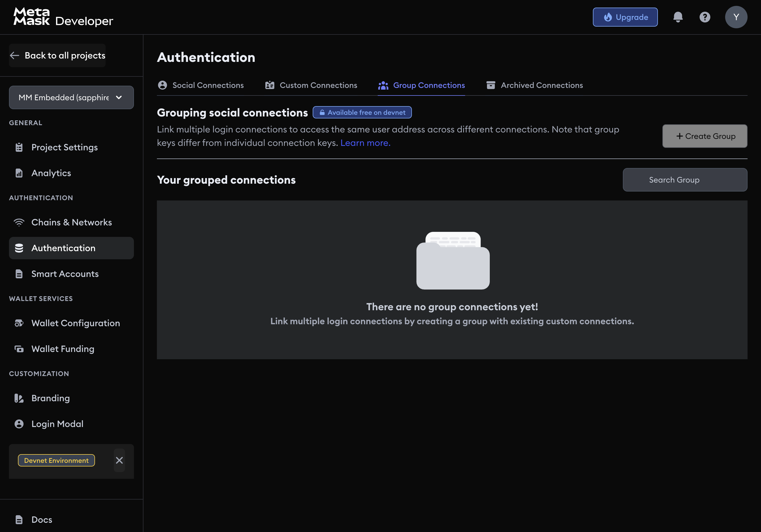Click the Smart Accounts document icon
Image resolution: width=761 pixels, height=532 pixels.
click(x=19, y=274)
